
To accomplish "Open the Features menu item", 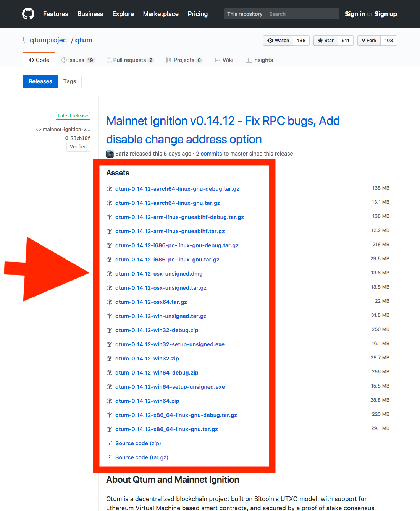I will click(x=56, y=14).
